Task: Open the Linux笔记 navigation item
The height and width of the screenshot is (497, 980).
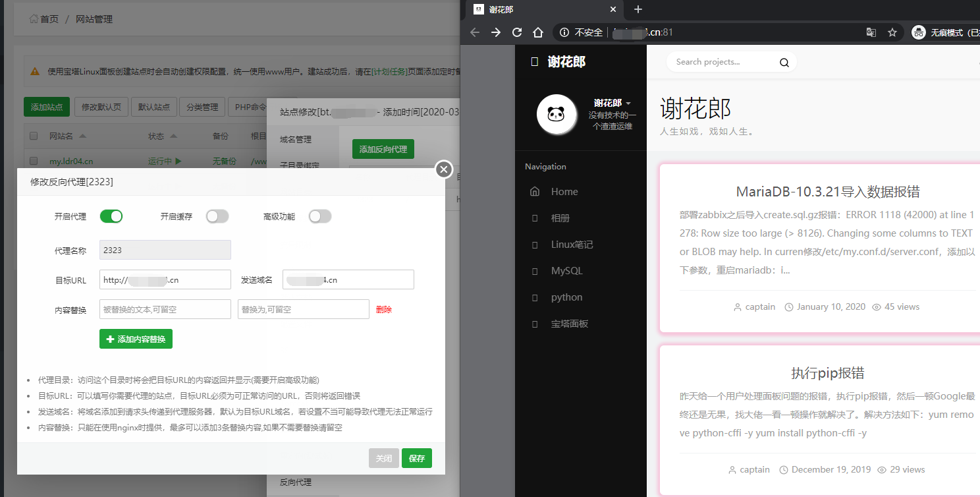Action: (572, 245)
